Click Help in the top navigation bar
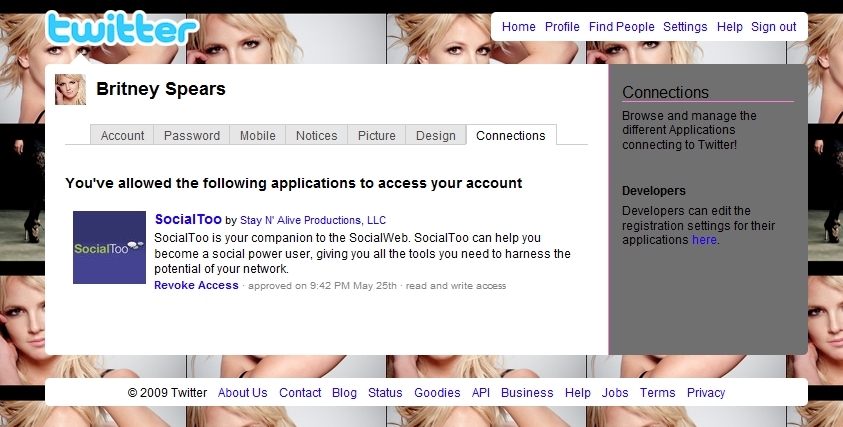 pyautogui.click(x=730, y=27)
